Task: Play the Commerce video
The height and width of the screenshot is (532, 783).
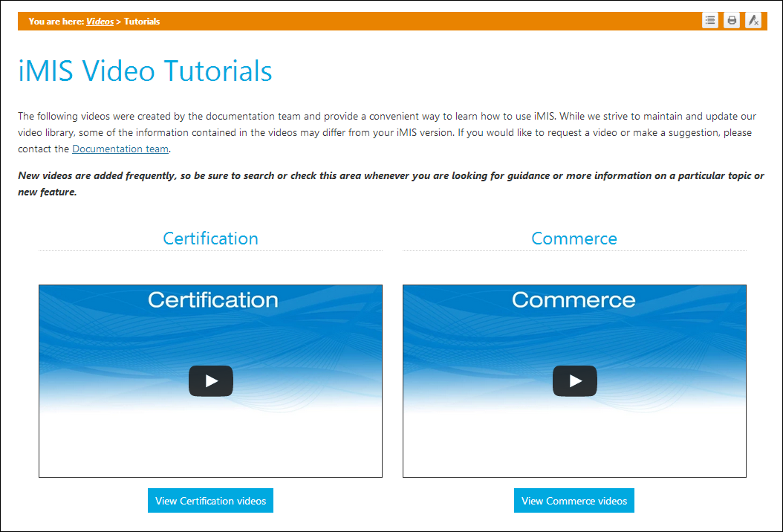Action: [575, 381]
